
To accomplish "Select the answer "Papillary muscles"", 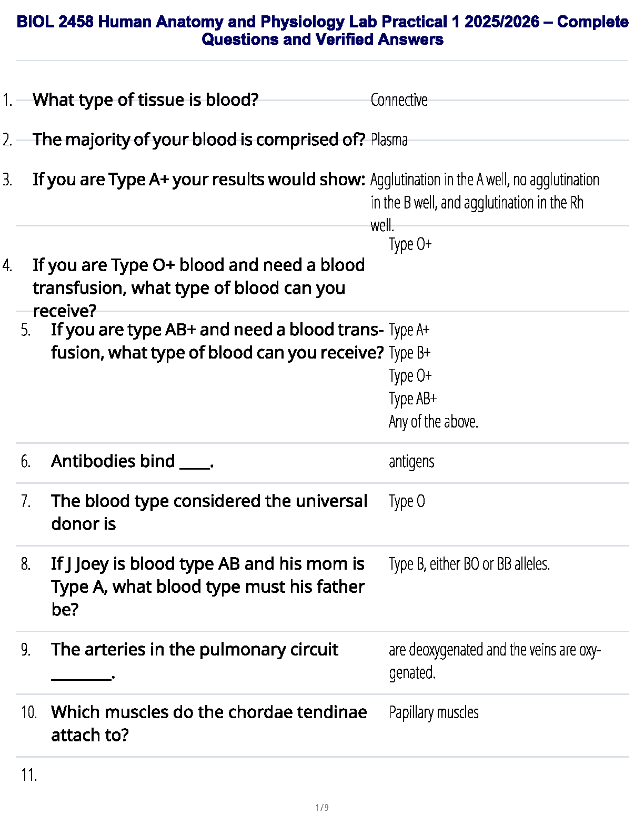I will pos(434,712).
